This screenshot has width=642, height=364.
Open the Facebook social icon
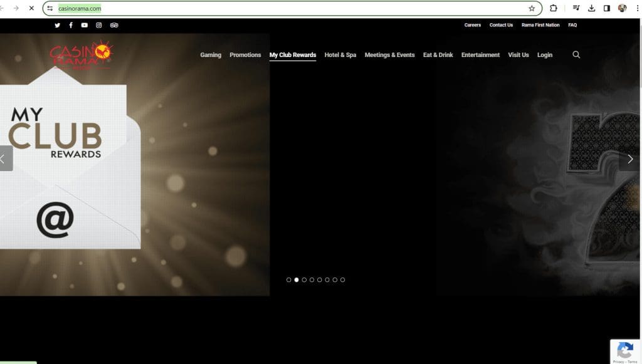(71, 25)
